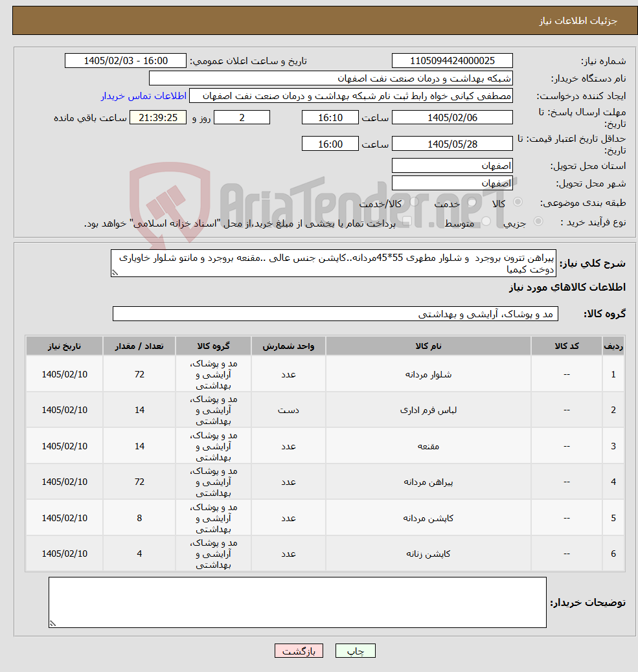638x672 pixels.
Task: Click need date in the مقنعه row
Action: pyautogui.click(x=64, y=447)
